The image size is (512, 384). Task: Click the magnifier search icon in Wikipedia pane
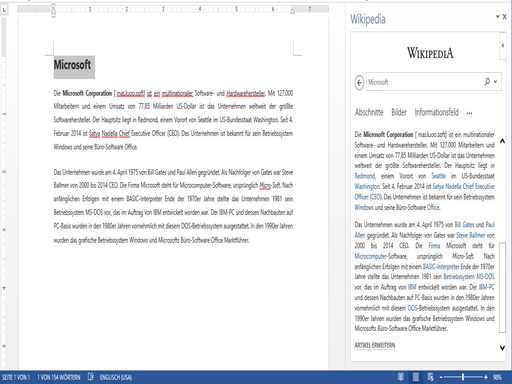[x=487, y=82]
